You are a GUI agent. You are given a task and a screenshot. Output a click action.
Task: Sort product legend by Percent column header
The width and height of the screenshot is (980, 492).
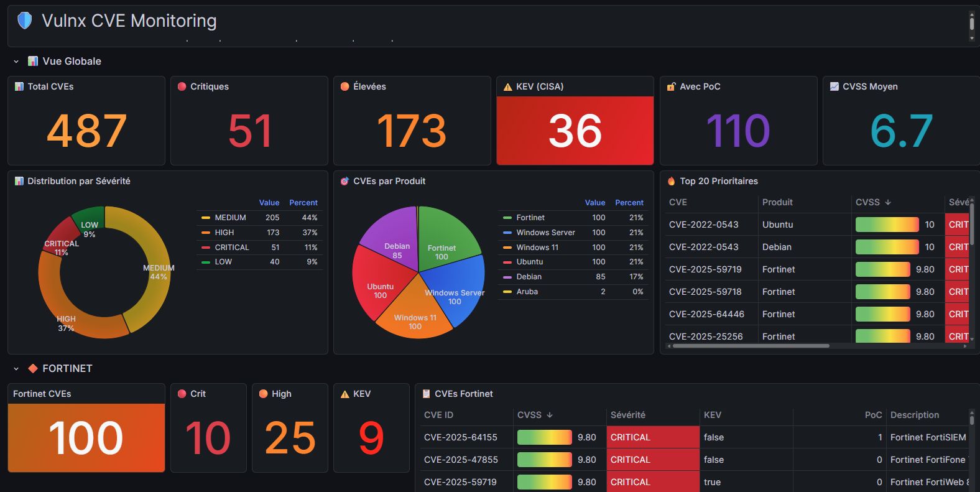pos(629,203)
